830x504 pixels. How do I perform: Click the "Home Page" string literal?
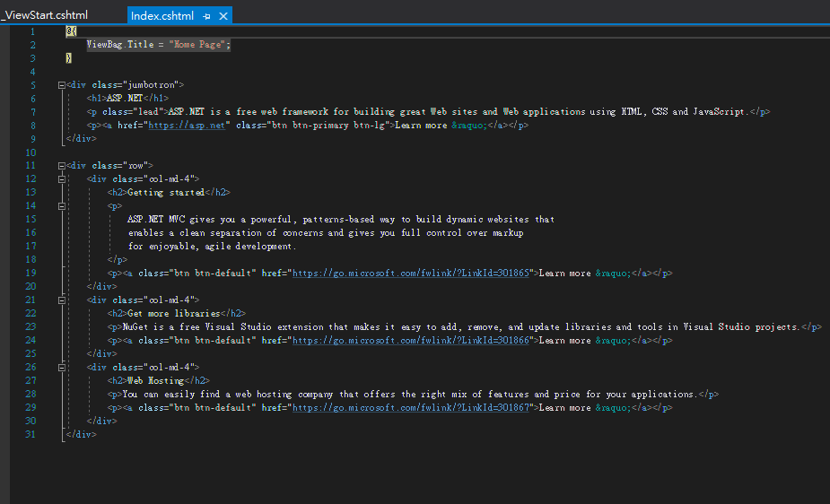(x=197, y=45)
